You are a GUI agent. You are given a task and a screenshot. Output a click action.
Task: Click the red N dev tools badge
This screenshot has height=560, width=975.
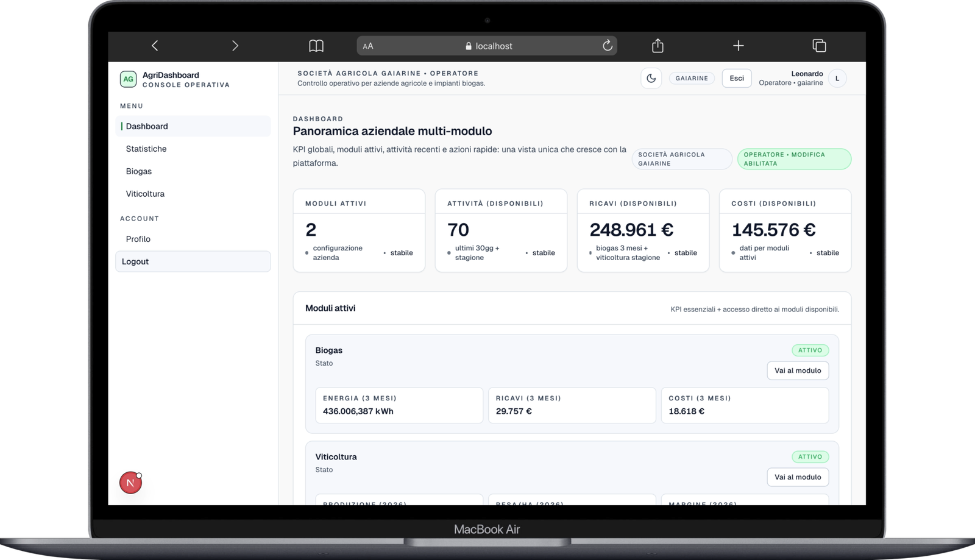[130, 483]
